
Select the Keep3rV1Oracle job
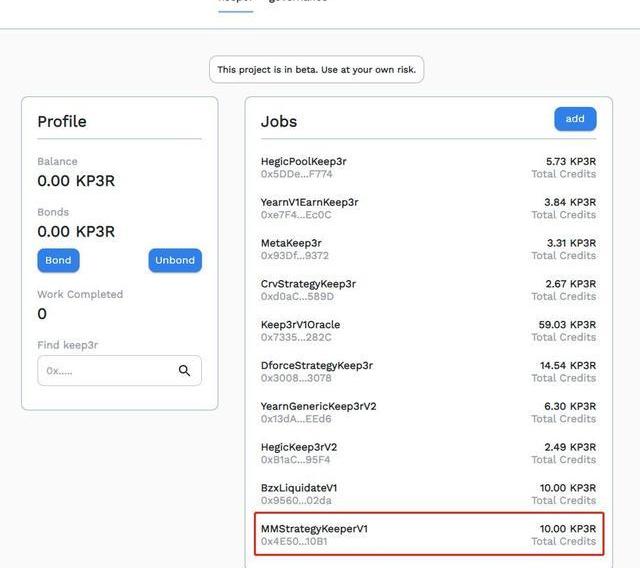click(x=300, y=325)
